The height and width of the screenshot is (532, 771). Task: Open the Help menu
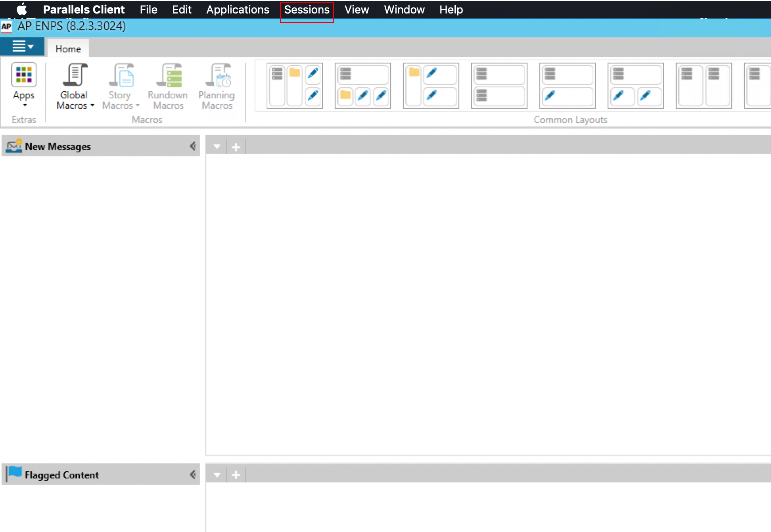[451, 10]
